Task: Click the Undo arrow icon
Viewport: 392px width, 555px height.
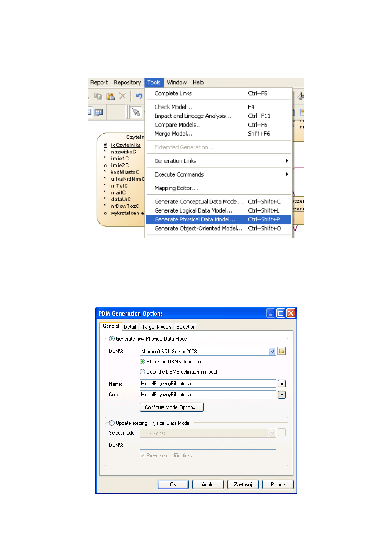Action: tap(139, 96)
